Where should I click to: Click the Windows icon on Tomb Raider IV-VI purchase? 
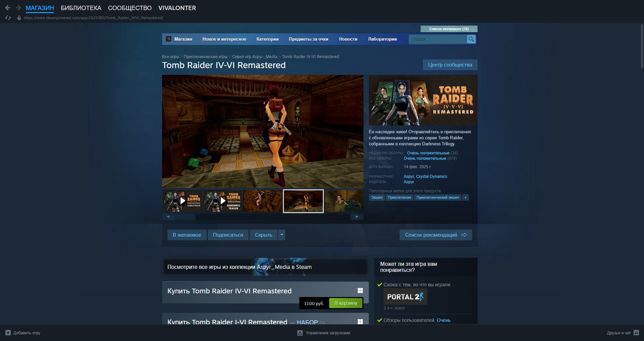pyautogui.click(x=360, y=291)
